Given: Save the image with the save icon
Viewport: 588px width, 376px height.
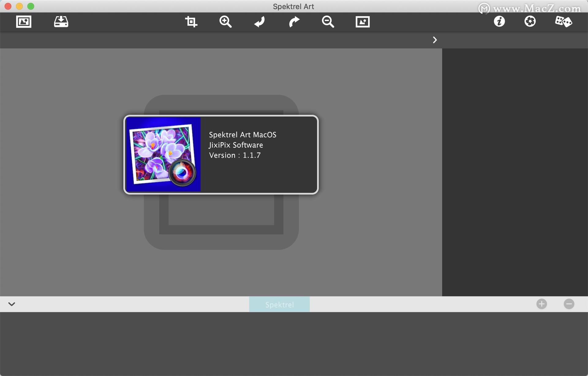Looking at the screenshot, I should (x=61, y=22).
